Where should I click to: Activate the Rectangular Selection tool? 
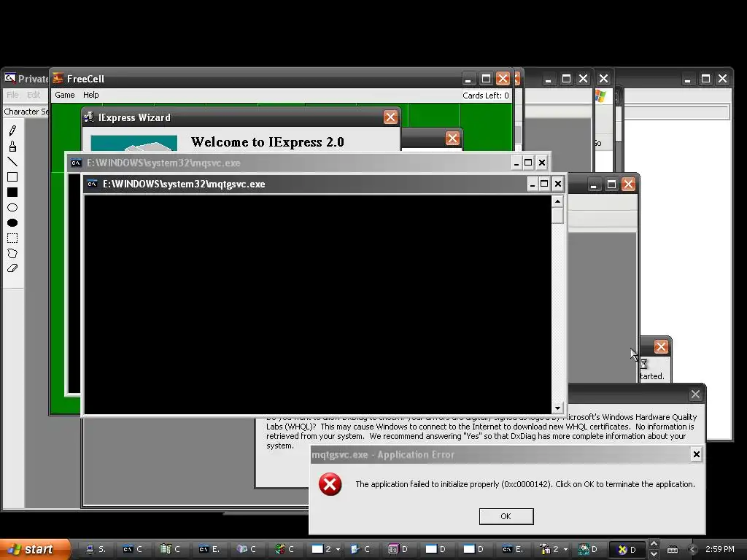(x=13, y=238)
